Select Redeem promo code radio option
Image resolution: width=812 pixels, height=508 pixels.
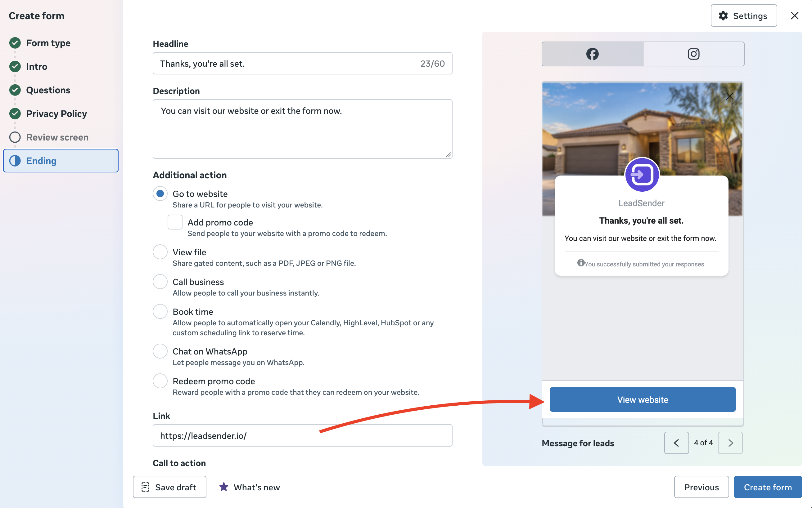click(160, 381)
